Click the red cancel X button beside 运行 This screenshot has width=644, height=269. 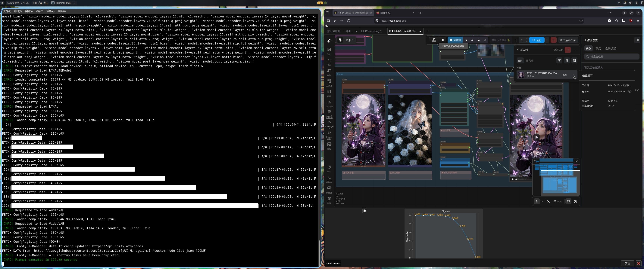(554, 40)
